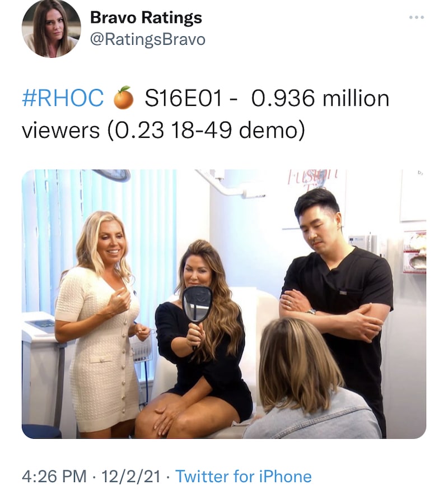This screenshot has width=448, height=492.
Task: Click the 0.936 million viewers figure
Action: click(320, 98)
